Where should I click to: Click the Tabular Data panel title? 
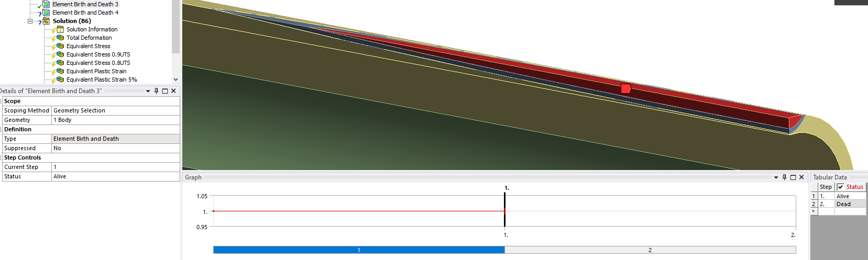(830, 177)
